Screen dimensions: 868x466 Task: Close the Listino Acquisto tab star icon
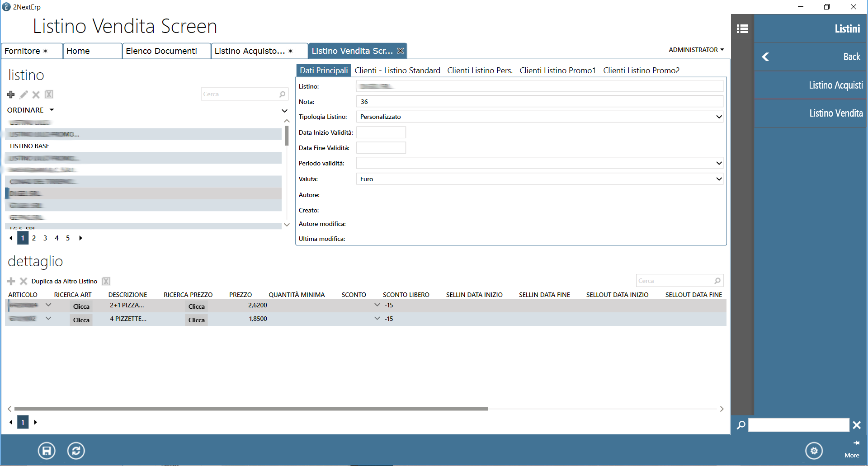[x=291, y=51]
